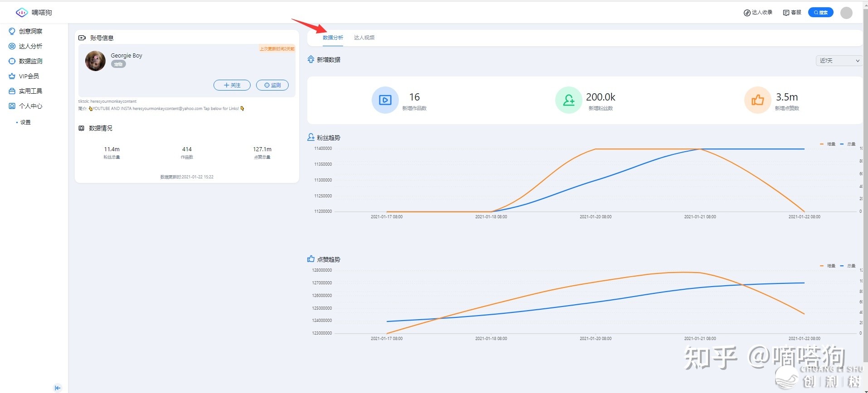
Task: Collapse the sidebar with the arrow icon
Action: tap(58, 388)
